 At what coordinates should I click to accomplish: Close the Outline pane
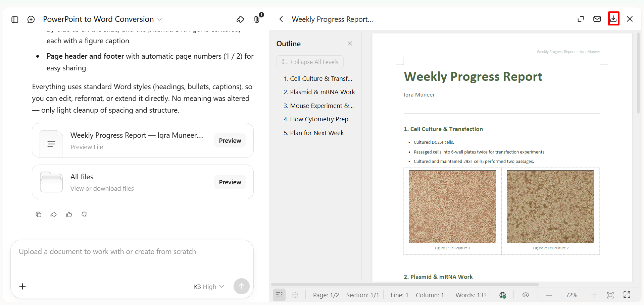[x=350, y=44]
